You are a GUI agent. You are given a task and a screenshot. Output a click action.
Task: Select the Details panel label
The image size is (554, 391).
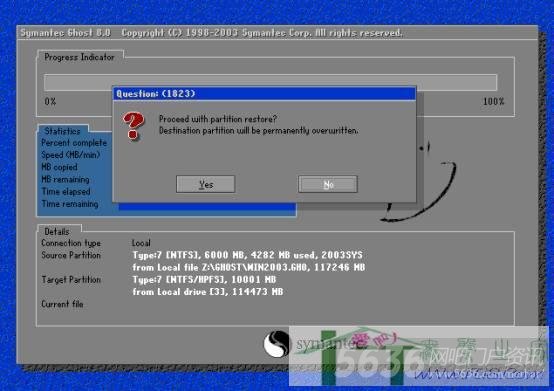pos(57,232)
